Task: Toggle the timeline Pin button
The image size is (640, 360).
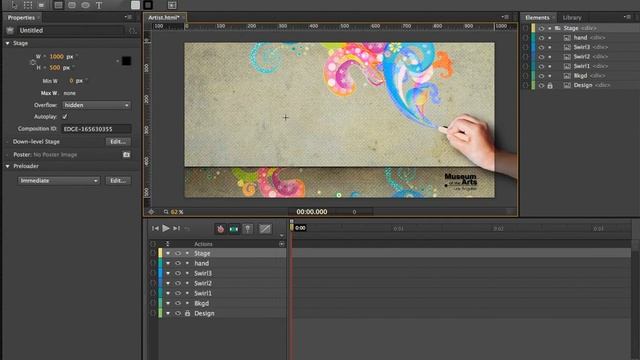Action: click(247, 229)
